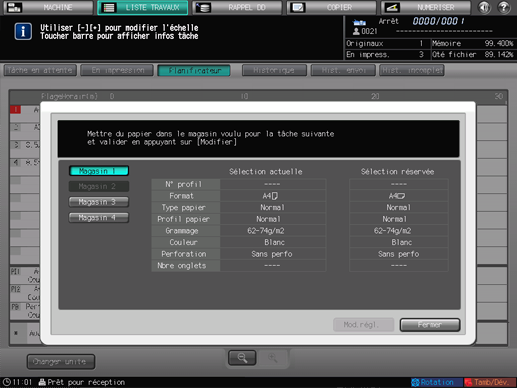Zoom out with minus magnifier icon
Image resolution: width=517 pixels, height=388 pixels.
point(242,358)
